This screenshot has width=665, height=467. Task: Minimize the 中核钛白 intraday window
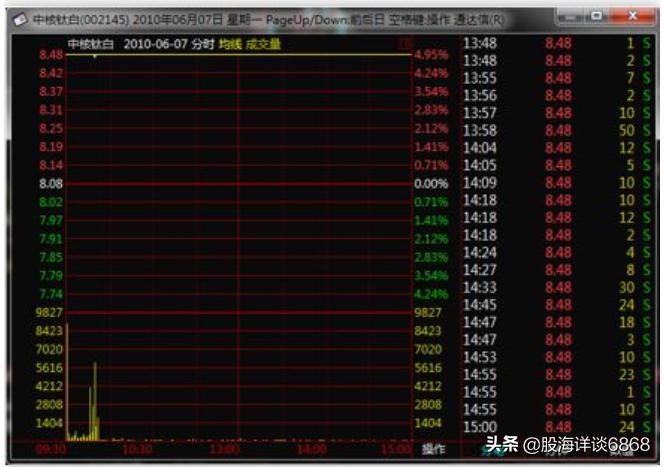click(x=570, y=17)
